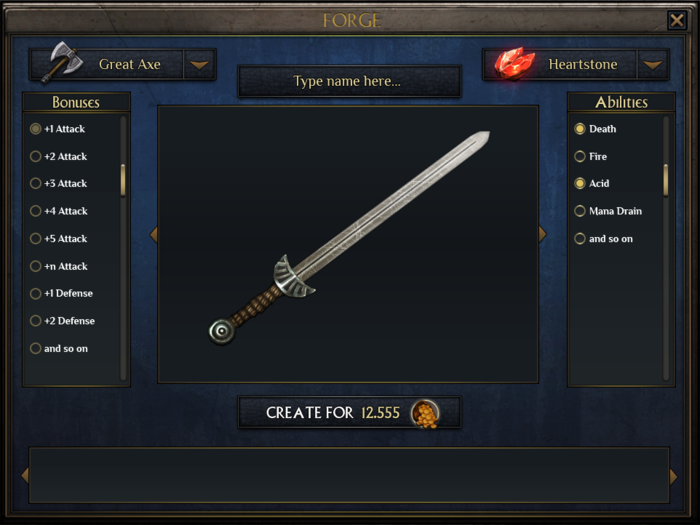Click the sword preview image
700x525 pixels.
click(349, 238)
